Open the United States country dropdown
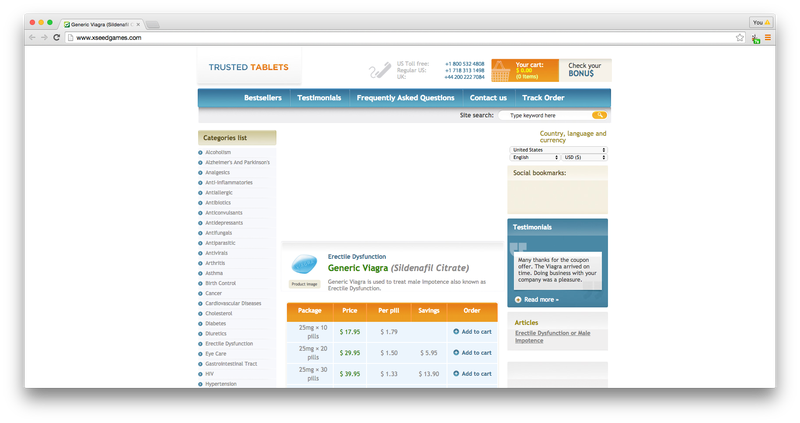The image size is (800, 423). pos(558,150)
